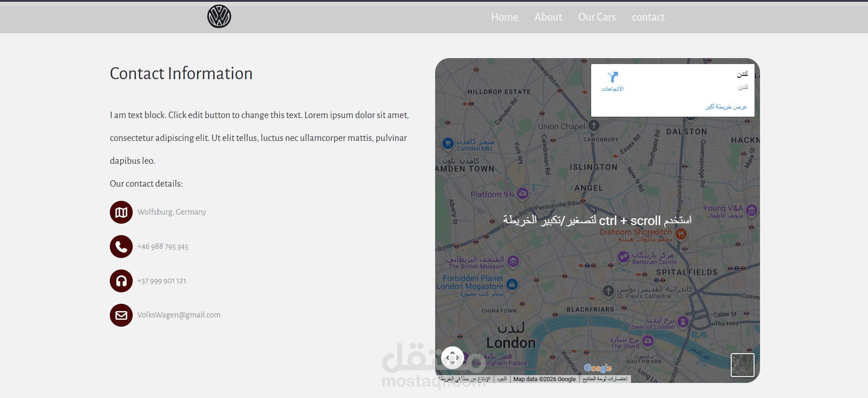Click the Google logo on map
Screen dimensions: 868x398
[598, 368]
